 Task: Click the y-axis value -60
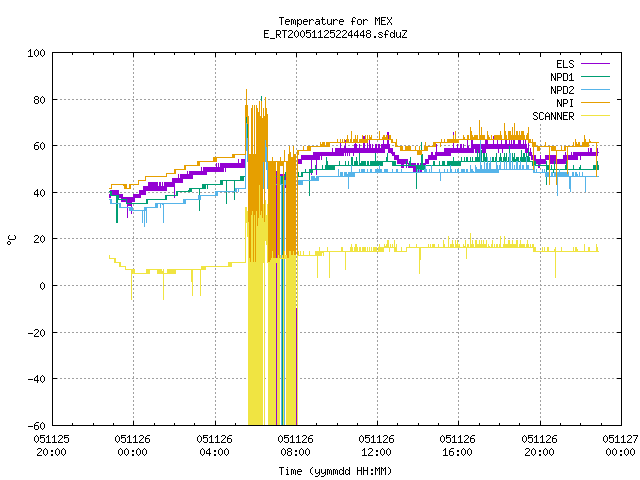point(36,426)
